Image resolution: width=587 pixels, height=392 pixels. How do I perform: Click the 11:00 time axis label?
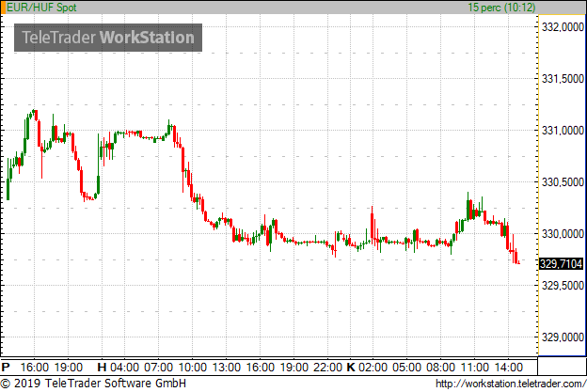pos(474,368)
